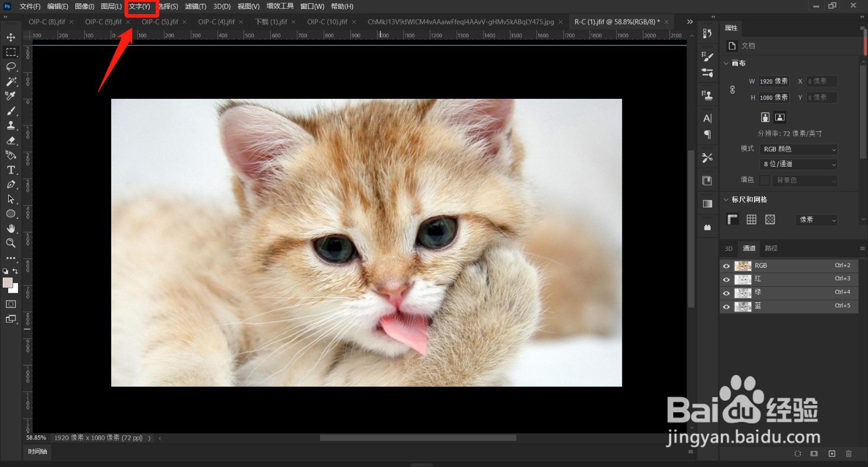Switch to the 路径 panel tab

click(771, 248)
